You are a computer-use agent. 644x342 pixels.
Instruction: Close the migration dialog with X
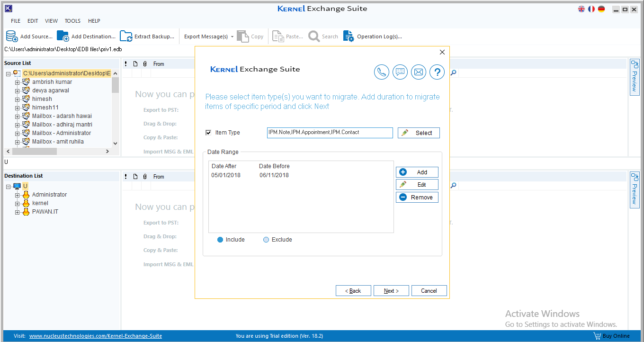tap(442, 52)
